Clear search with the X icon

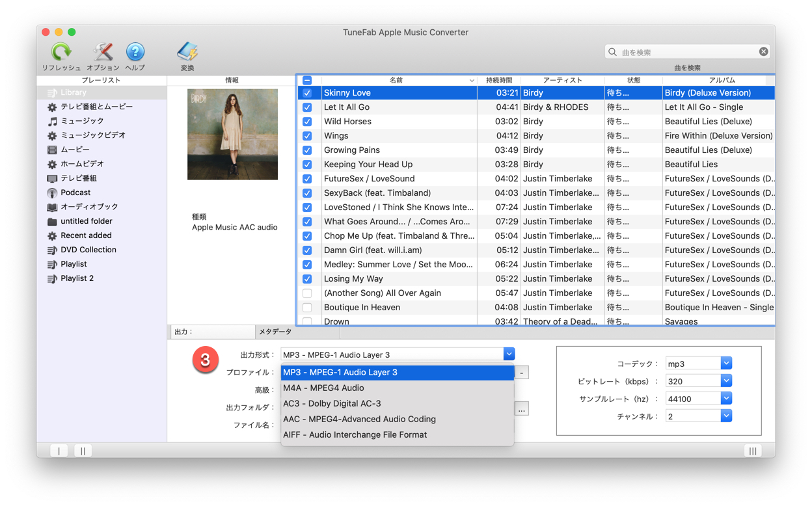coord(763,51)
